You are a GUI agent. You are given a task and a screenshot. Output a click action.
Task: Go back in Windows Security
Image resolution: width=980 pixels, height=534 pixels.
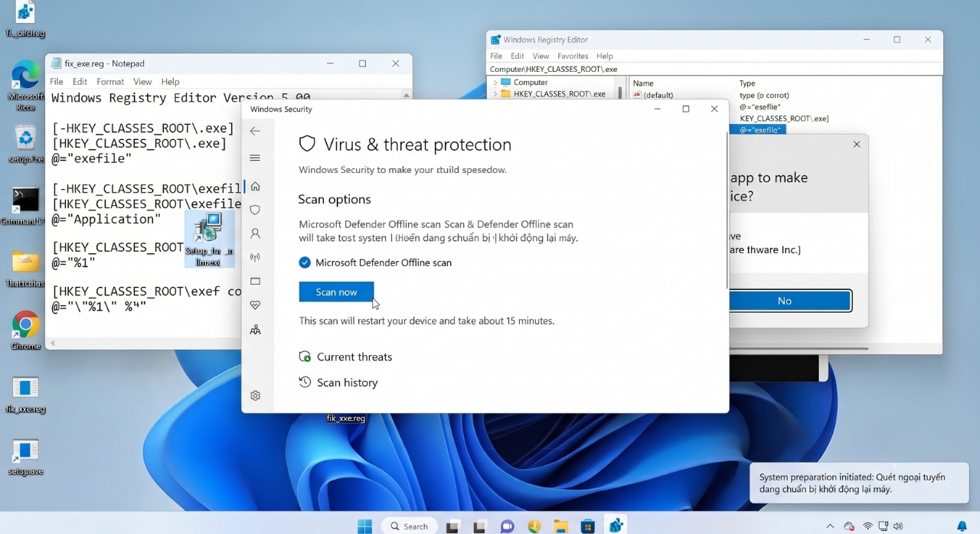click(x=255, y=131)
